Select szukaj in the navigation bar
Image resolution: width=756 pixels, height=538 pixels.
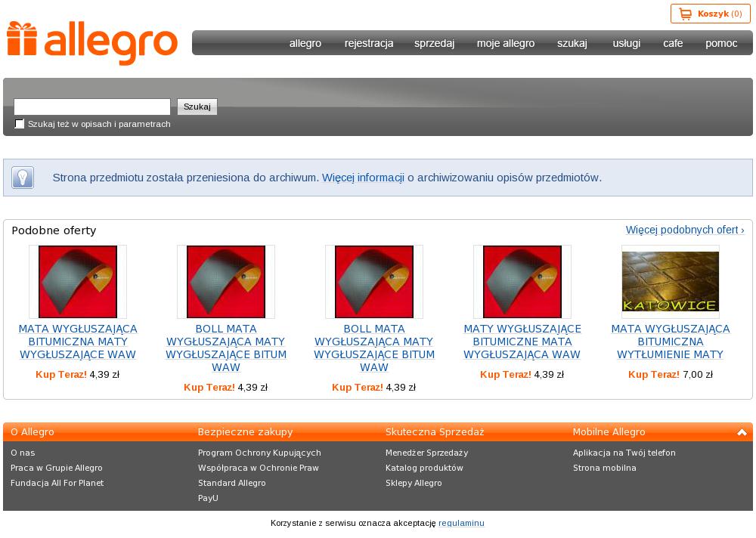point(572,43)
